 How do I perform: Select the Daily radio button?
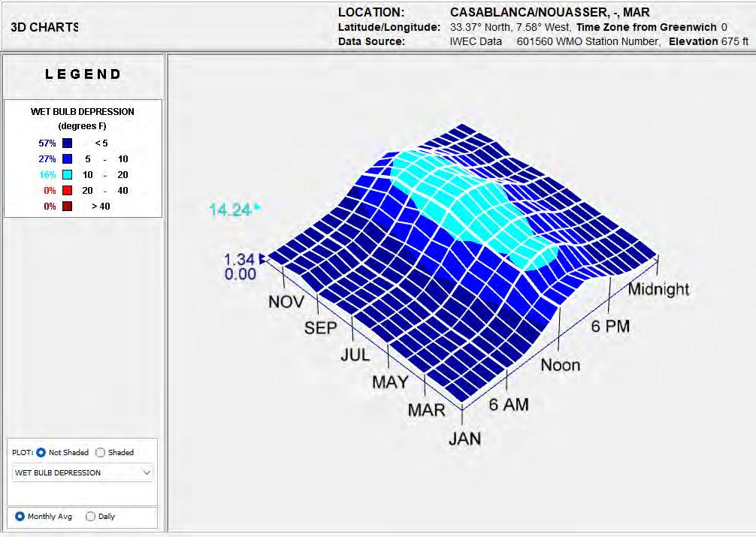click(90, 516)
